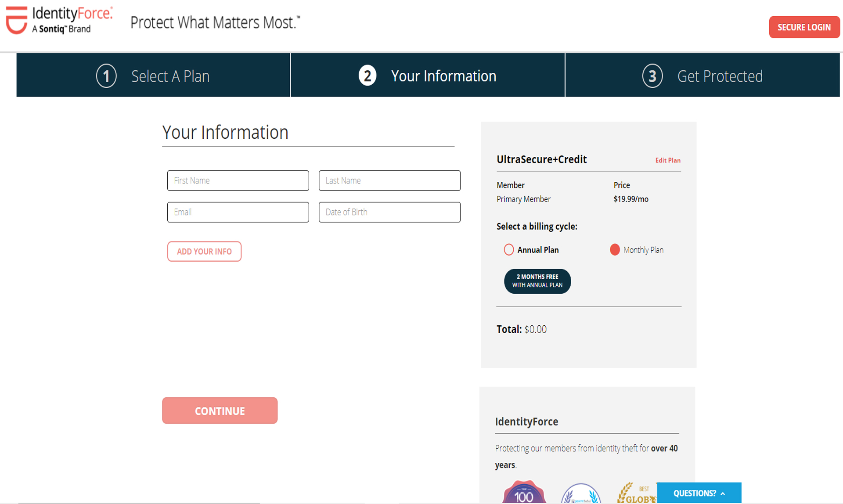Click the Total: $0.00 text
This screenshot has height=504, width=843.
(522, 329)
